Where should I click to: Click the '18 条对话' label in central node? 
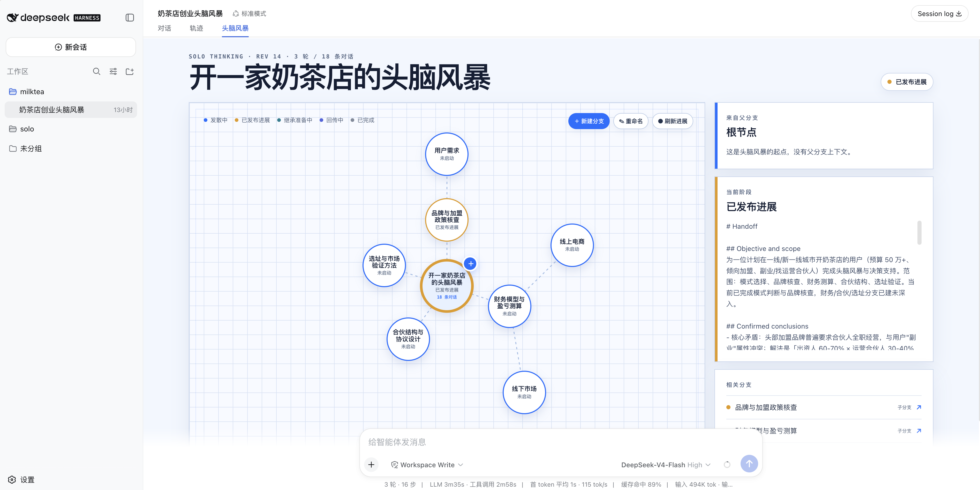pos(447,297)
